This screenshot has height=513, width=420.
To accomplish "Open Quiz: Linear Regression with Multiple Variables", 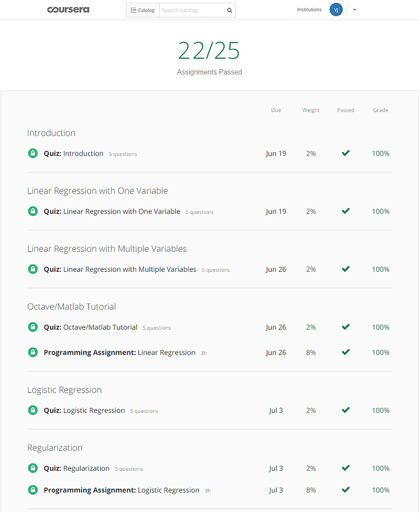I will tap(120, 269).
